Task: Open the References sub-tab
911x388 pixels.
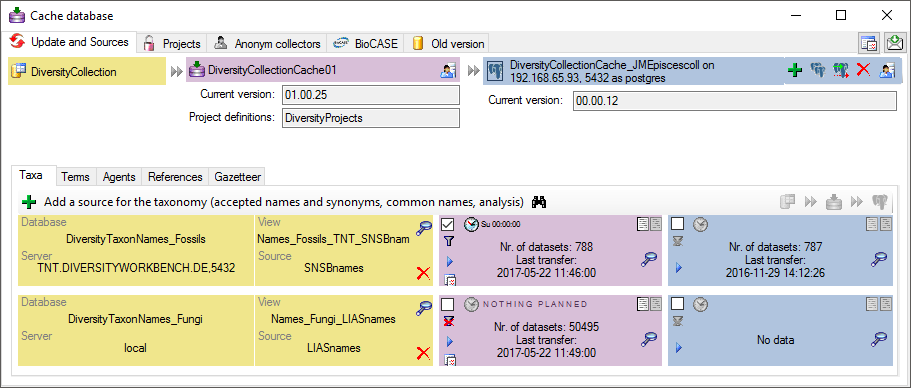Action: [175, 177]
